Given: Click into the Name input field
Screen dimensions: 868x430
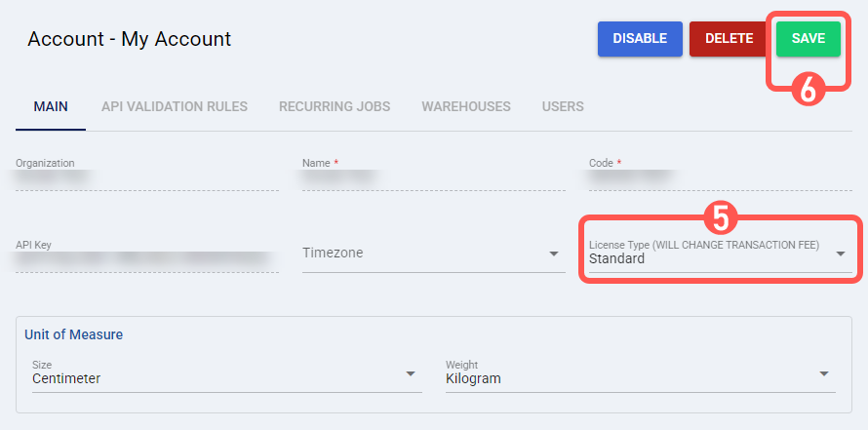Looking at the screenshot, I should pos(433,176).
